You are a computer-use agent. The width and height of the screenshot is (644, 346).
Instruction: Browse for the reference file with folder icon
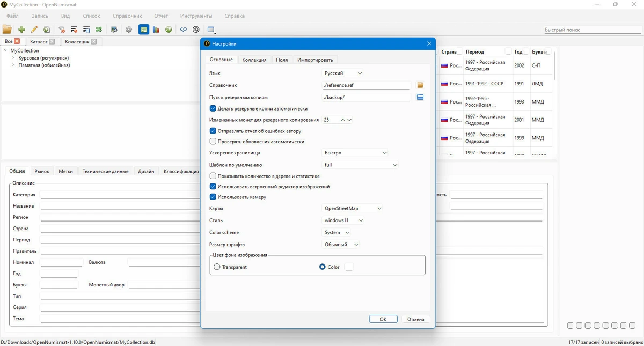coord(420,85)
